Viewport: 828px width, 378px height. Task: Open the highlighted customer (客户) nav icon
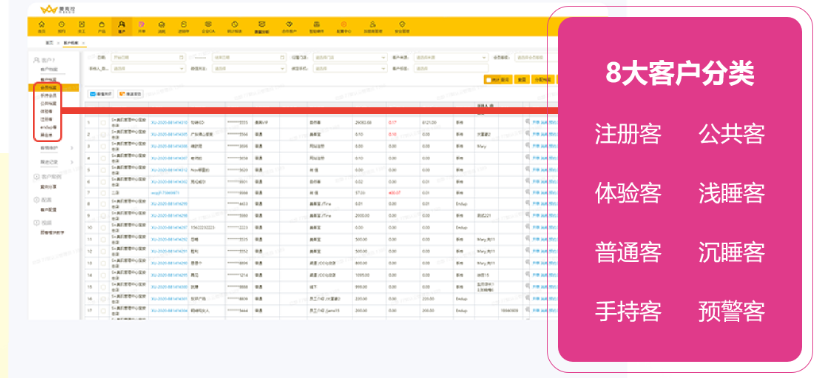point(122,26)
